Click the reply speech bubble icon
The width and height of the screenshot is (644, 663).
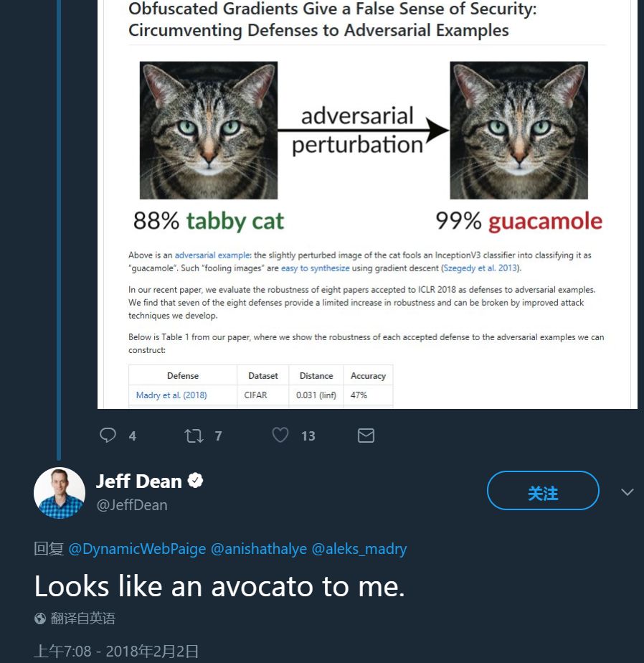[108, 436]
